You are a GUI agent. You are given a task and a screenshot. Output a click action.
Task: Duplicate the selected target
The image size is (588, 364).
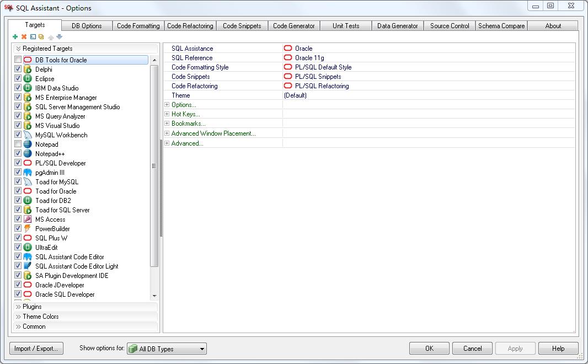coord(41,36)
